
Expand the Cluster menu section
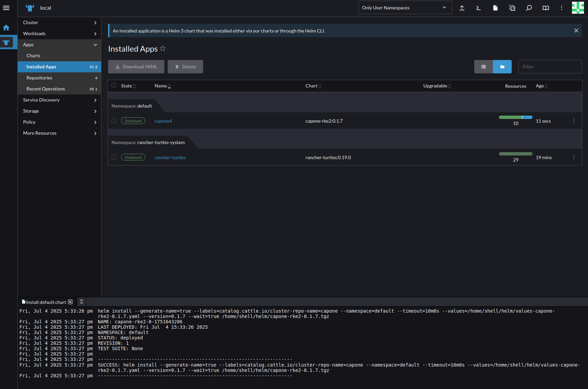pos(59,22)
